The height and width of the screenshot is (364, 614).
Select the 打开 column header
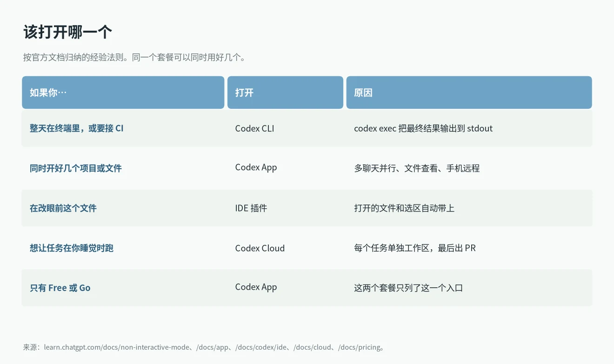(285, 93)
